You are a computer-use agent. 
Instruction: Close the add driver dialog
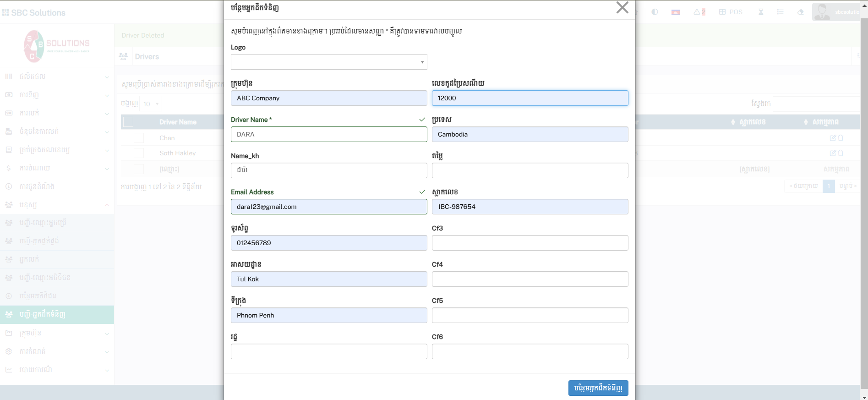622,8
